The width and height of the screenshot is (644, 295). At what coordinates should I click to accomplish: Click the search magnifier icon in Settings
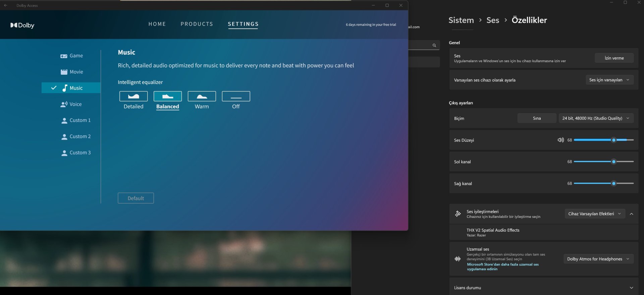pyautogui.click(x=434, y=45)
